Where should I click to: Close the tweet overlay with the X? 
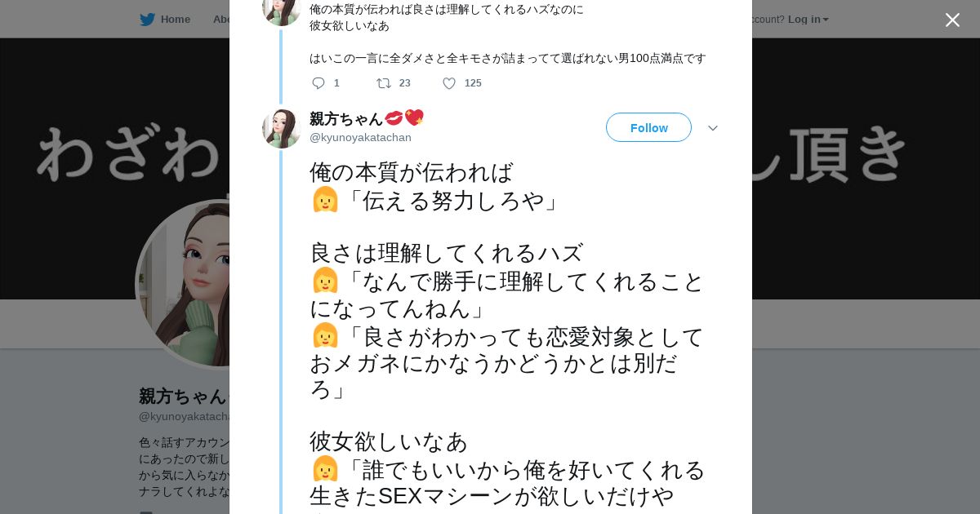point(952,20)
